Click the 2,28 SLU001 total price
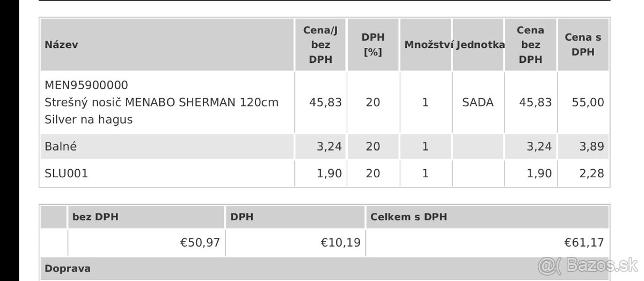Image resolution: width=644 pixels, height=281 pixels. pyautogui.click(x=592, y=173)
